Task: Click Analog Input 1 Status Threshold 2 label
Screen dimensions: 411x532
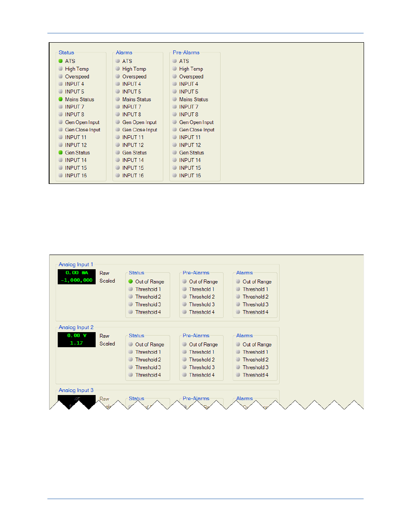Action: (148, 297)
